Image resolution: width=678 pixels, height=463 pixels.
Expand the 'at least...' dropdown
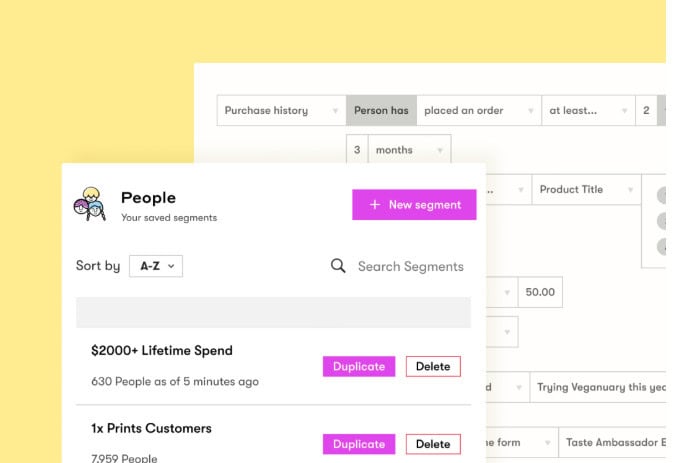pos(587,111)
